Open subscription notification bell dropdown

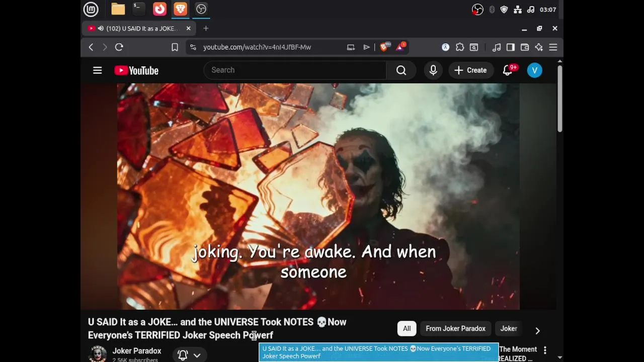(x=189, y=355)
